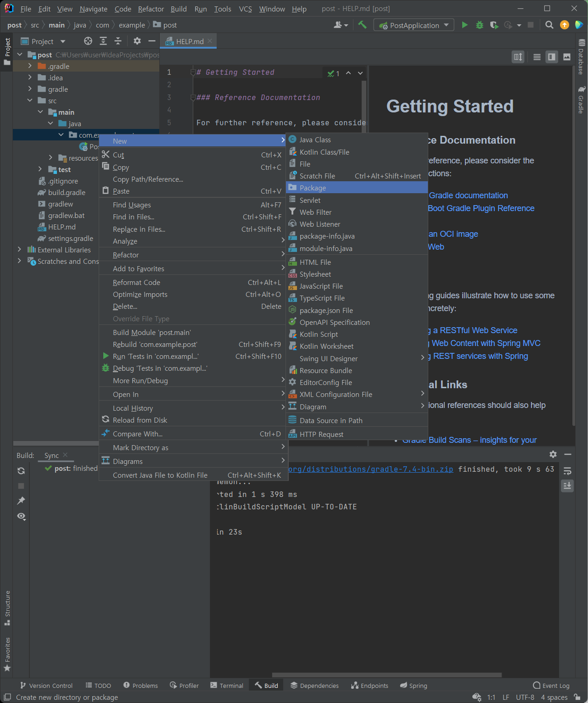This screenshot has width=588, height=703.
Task: Collapse the src folder
Action: point(30,100)
